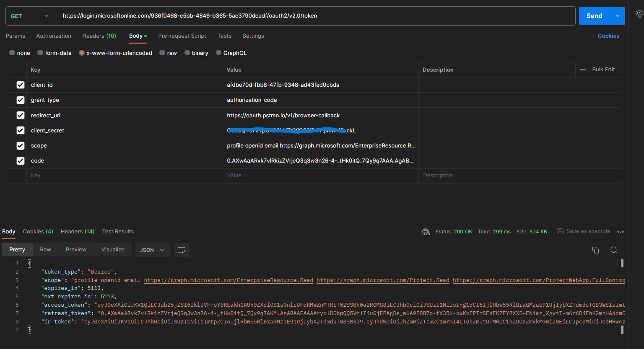Image resolution: width=644 pixels, height=349 pixels.
Task: Open the Settings tab
Action: tap(253, 36)
